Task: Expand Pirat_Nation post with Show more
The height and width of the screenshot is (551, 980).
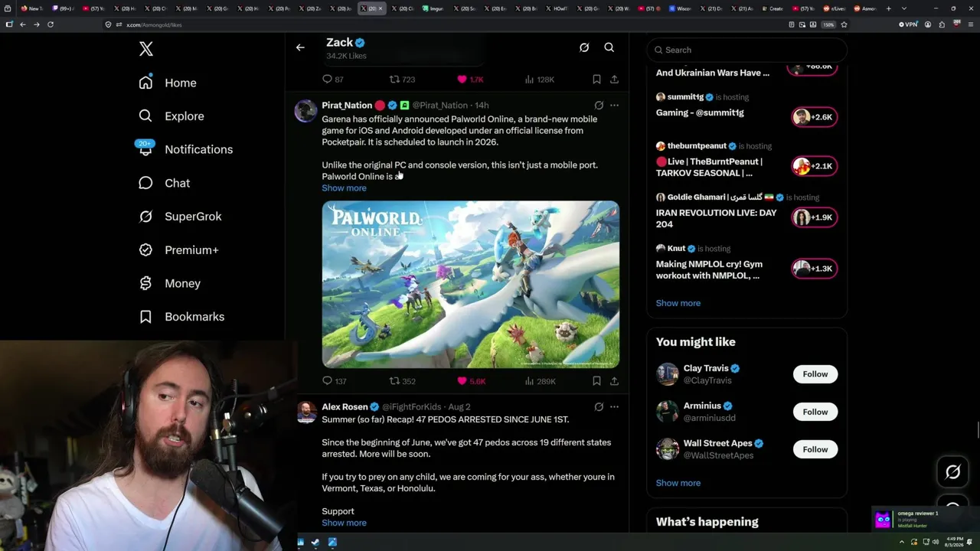Action: click(344, 188)
